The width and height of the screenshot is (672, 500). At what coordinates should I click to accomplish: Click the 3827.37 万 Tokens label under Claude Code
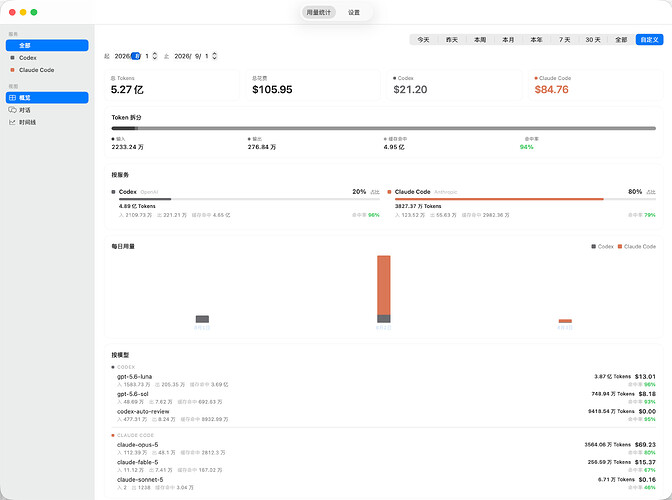[418, 206]
